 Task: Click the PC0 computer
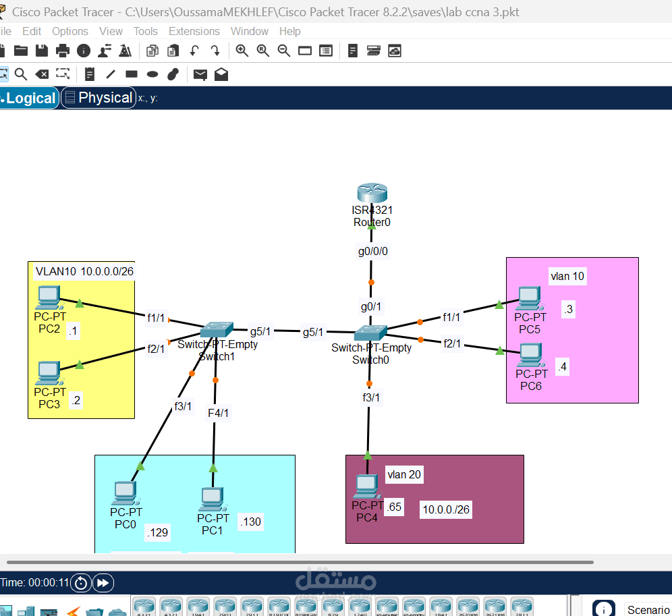click(x=125, y=493)
